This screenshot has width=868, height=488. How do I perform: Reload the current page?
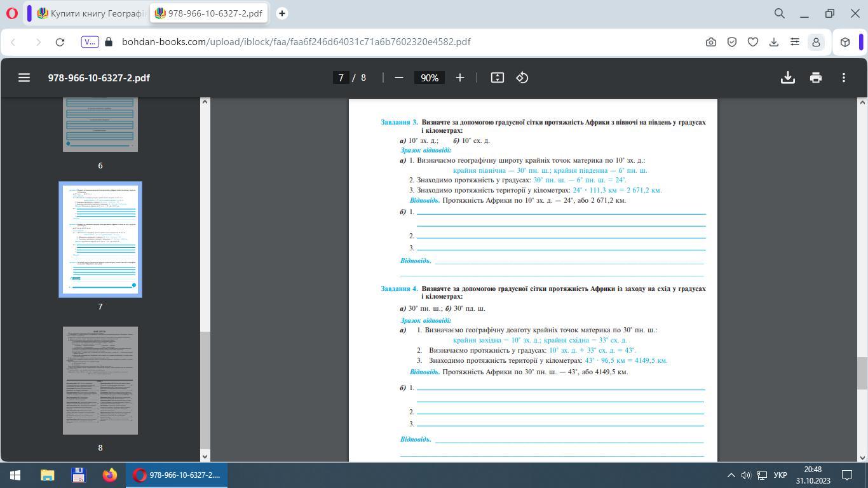tap(60, 42)
